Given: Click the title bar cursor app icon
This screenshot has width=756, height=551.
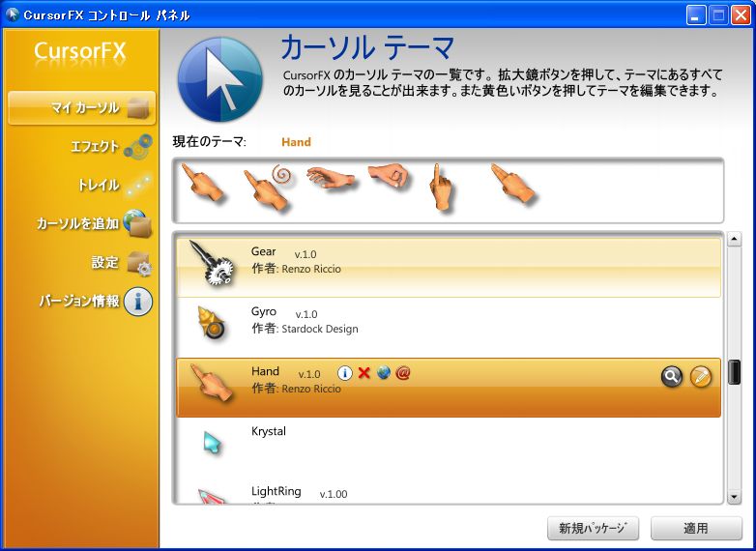Looking at the screenshot, I should click(x=12, y=14).
